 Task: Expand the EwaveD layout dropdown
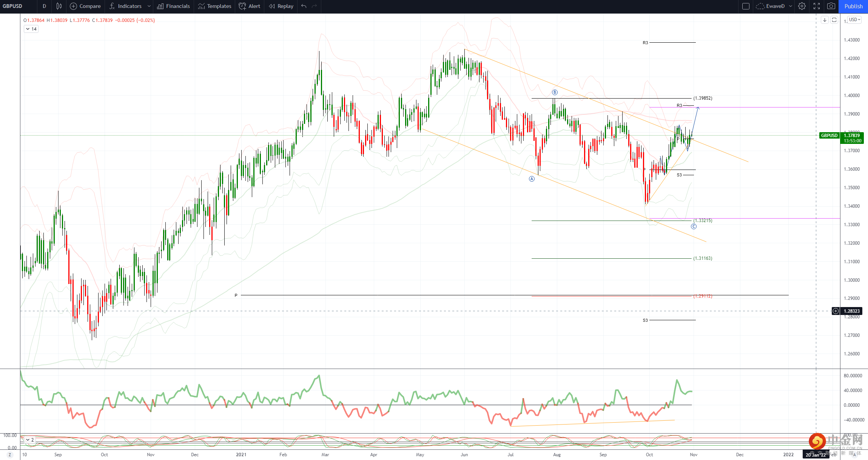pos(790,6)
